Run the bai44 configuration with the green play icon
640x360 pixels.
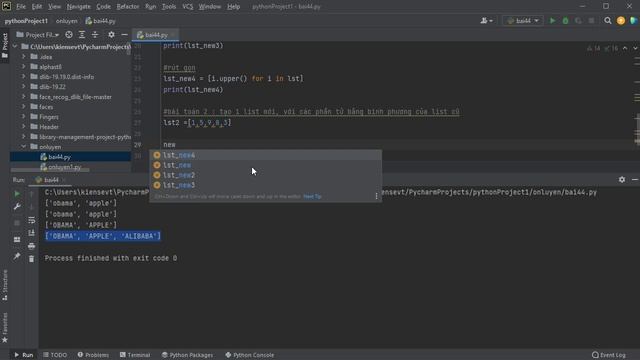pos(552,20)
